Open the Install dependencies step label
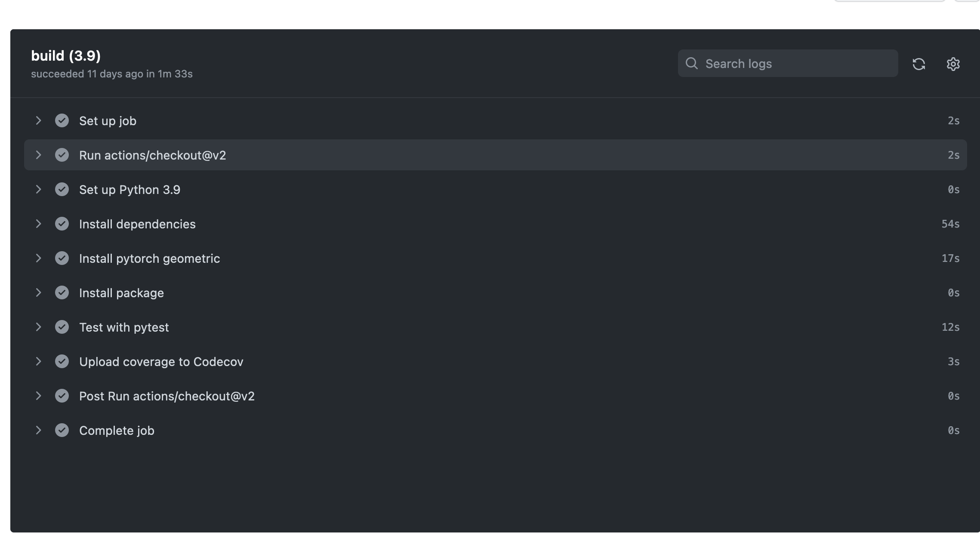Viewport: 980px width, 560px height. (x=137, y=224)
